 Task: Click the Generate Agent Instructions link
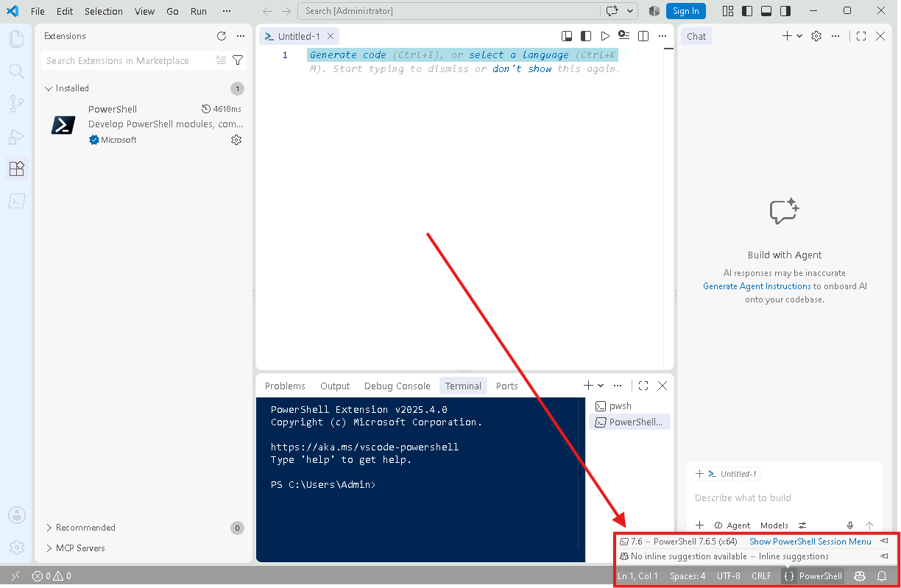(757, 286)
